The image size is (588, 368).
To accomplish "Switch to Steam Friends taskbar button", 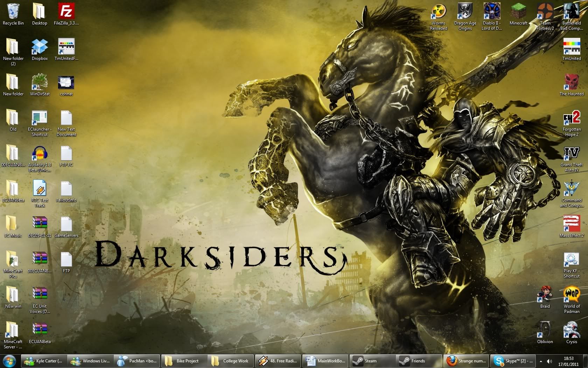I will click(419, 361).
